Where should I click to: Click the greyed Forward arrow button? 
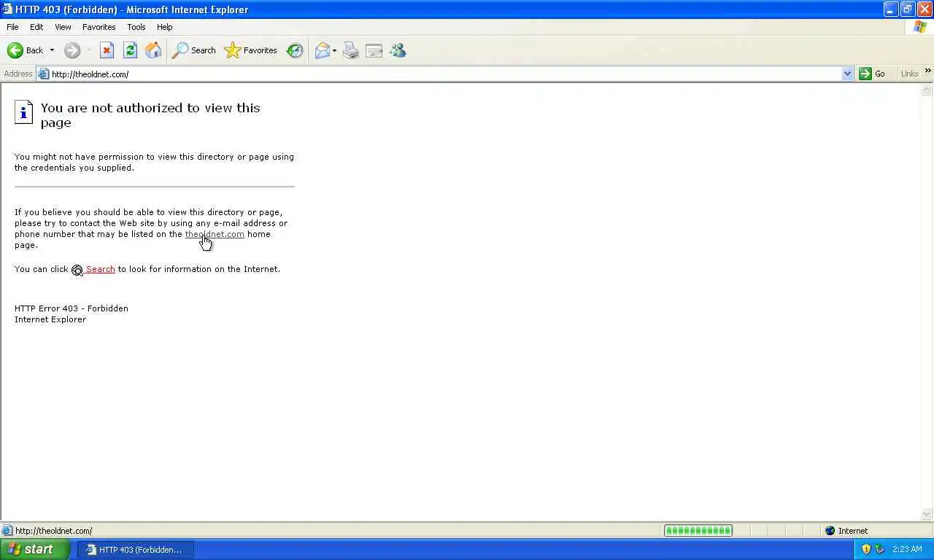click(72, 50)
